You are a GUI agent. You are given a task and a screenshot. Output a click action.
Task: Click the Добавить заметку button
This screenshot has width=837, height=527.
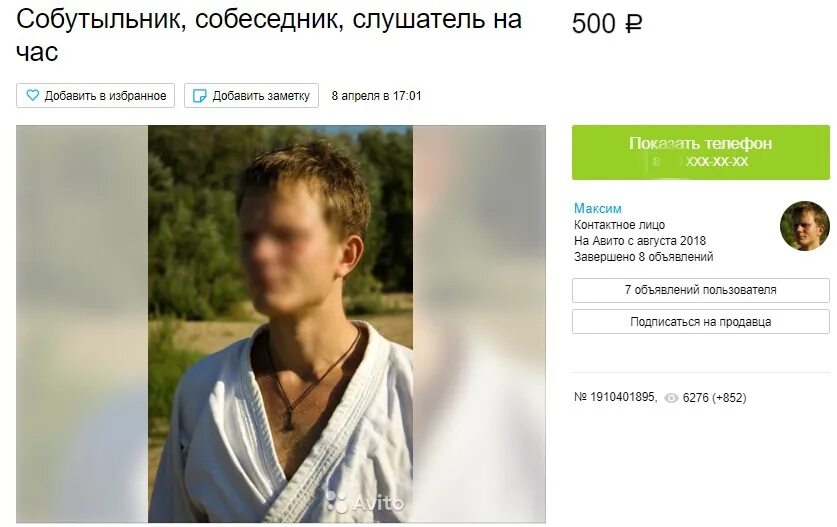pyautogui.click(x=251, y=96)
